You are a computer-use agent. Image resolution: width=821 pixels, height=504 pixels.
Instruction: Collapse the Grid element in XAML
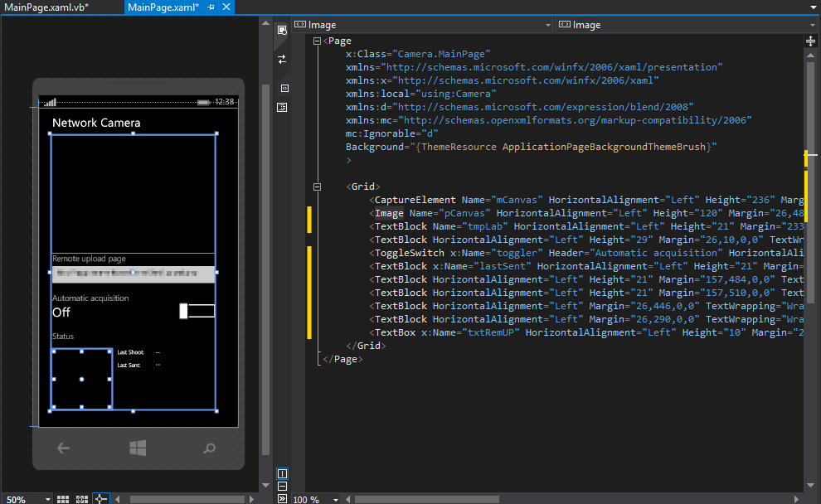click(318, 187)
